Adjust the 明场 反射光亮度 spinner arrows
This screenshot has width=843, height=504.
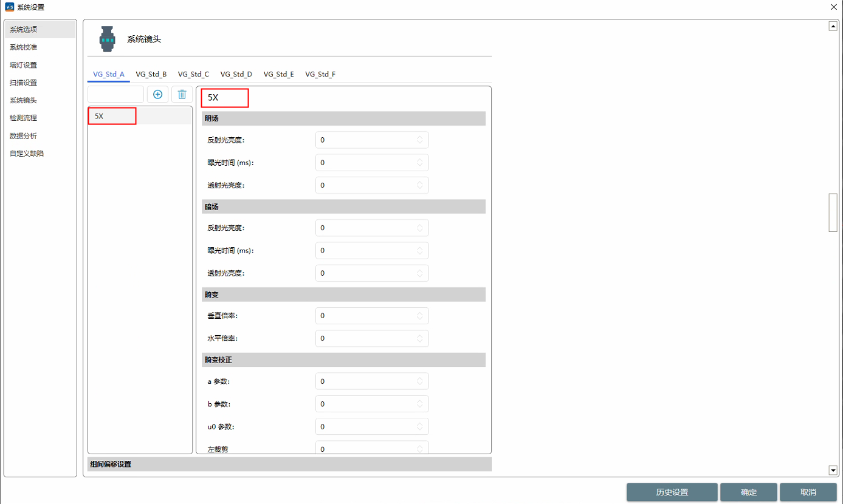pos(419,140)
